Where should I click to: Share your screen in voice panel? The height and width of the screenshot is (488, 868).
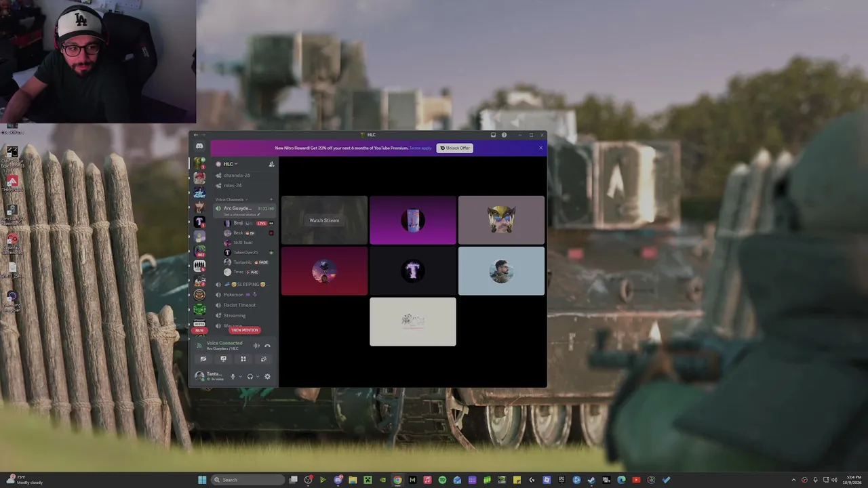click(223, 359)
